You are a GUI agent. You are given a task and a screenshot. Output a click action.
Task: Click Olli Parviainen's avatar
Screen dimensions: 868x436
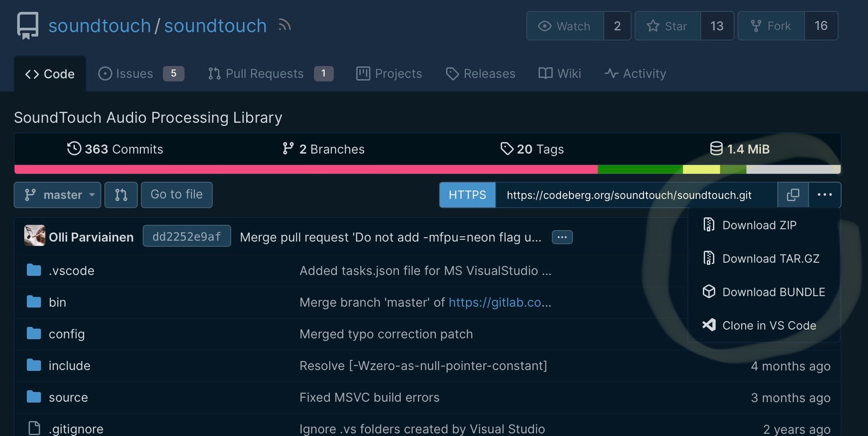point(35,236)
